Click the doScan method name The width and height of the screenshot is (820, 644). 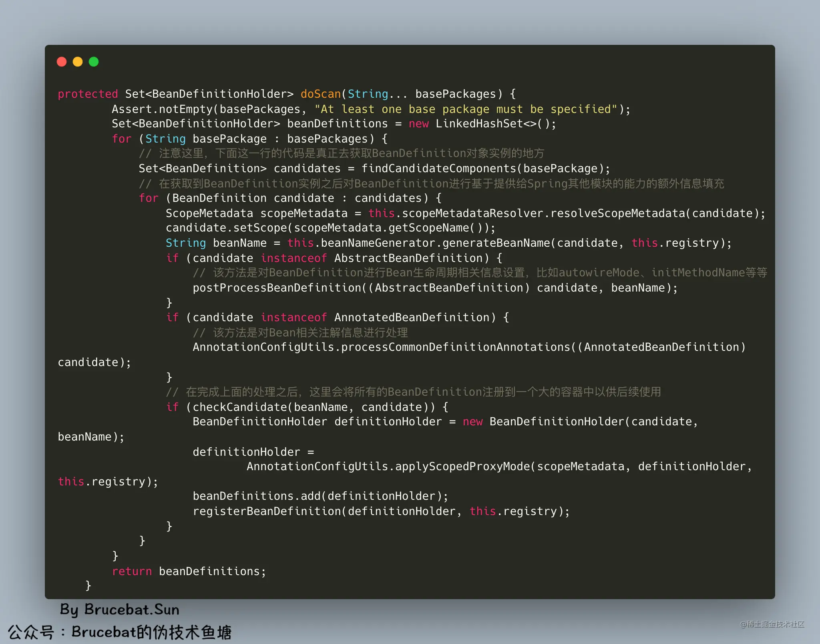pos(320,94)
